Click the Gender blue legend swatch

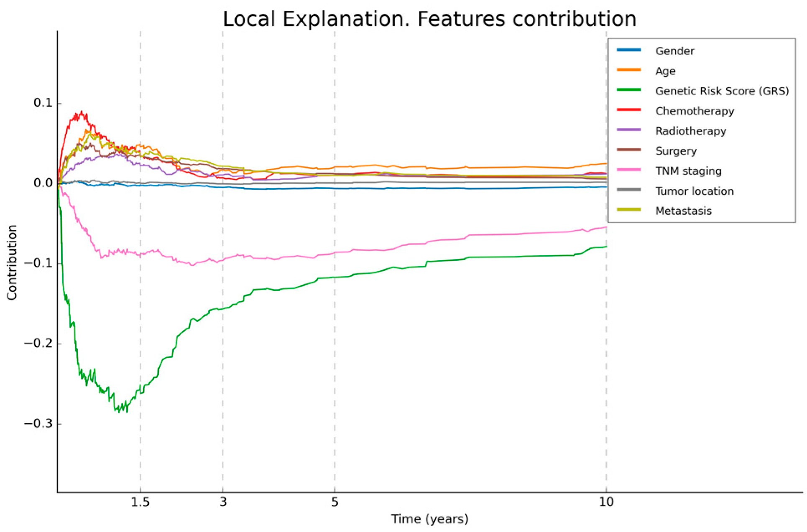point(628,50)
